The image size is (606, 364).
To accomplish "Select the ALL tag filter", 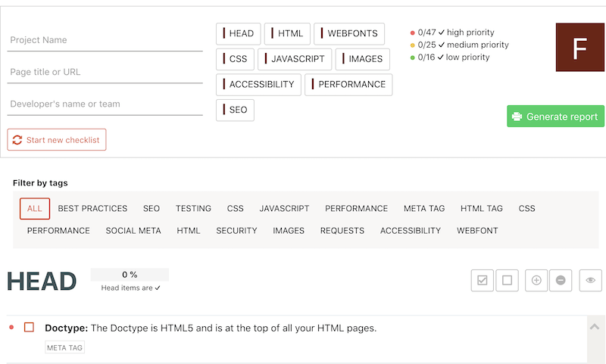I will 35,208.
